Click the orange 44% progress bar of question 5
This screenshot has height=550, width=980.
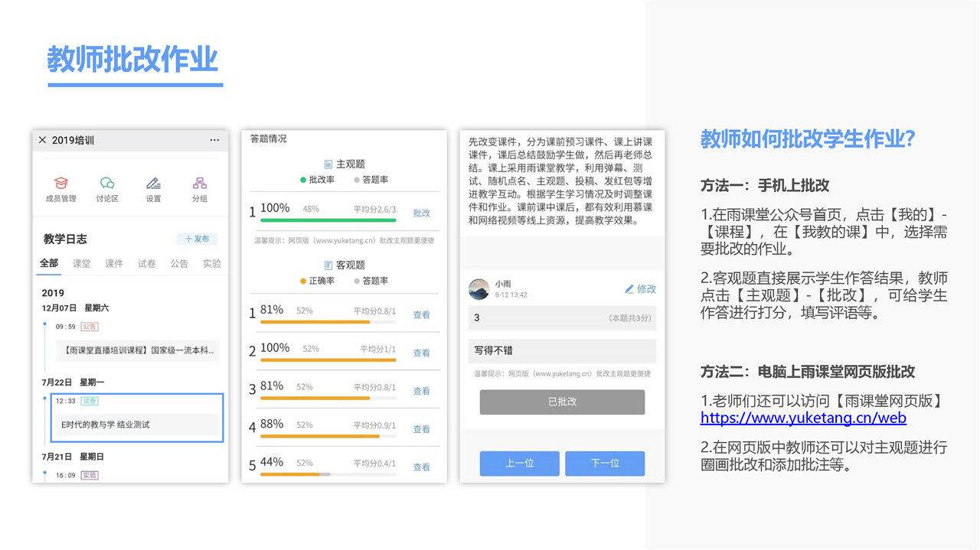pyautogui.click(x=290, y=474)
